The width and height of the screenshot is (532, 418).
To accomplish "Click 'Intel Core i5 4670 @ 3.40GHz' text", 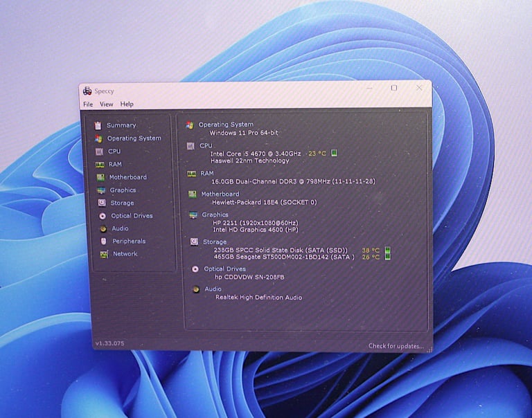I will point(256,154).
